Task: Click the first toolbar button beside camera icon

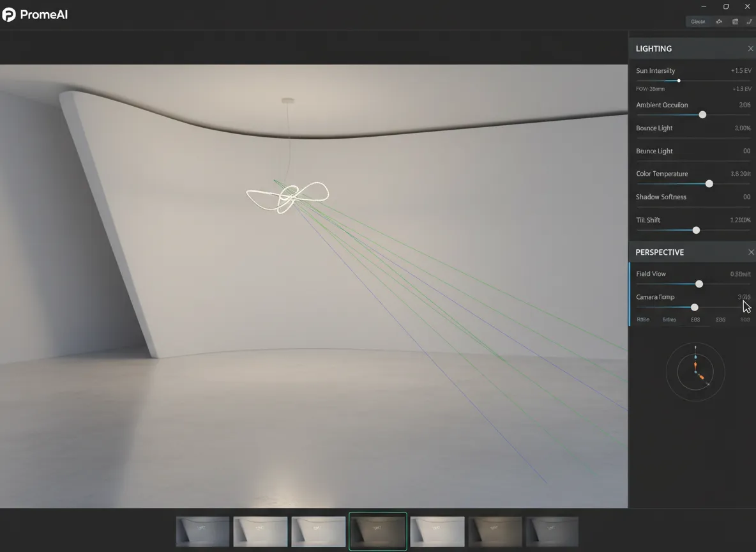Action: [698, 22]
